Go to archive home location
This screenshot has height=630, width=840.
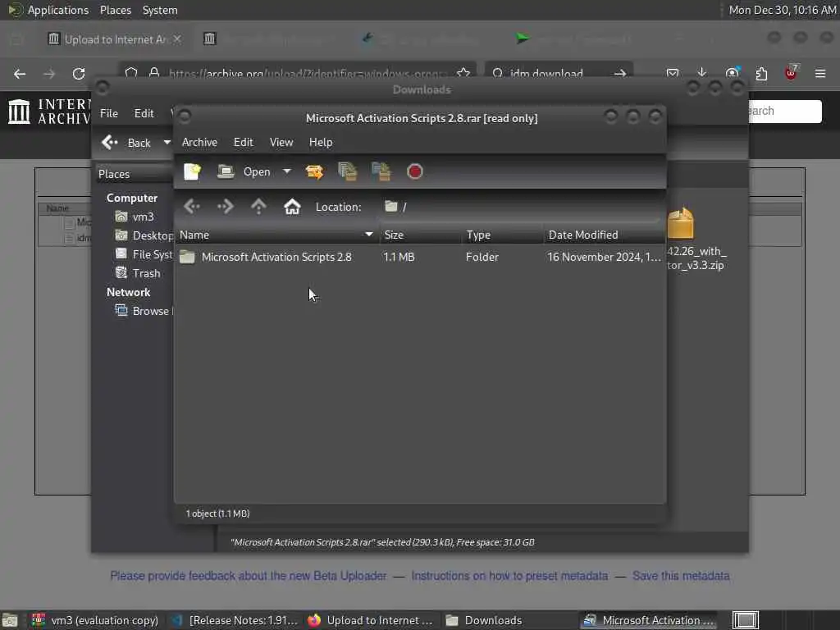[x=292, y=206]
